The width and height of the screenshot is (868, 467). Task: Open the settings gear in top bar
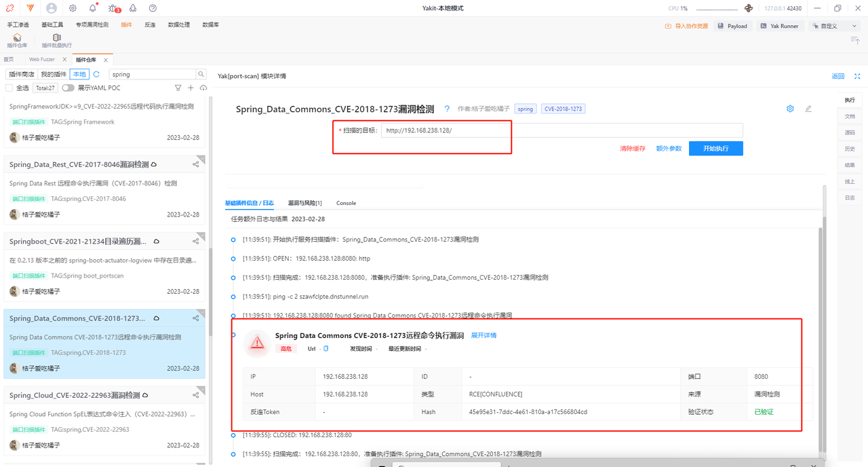pyautogui.click(x=73, y=8)
